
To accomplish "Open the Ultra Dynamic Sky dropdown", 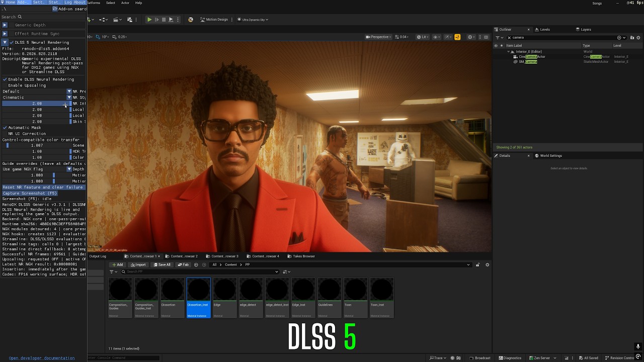I will (253, 20).
